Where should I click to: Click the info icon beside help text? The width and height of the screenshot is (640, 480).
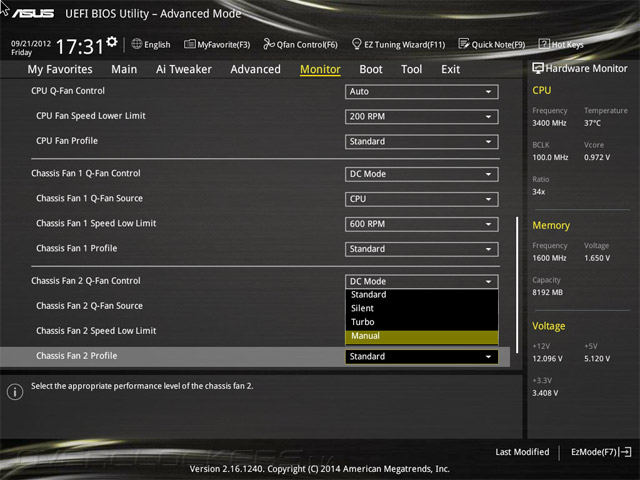15,392
